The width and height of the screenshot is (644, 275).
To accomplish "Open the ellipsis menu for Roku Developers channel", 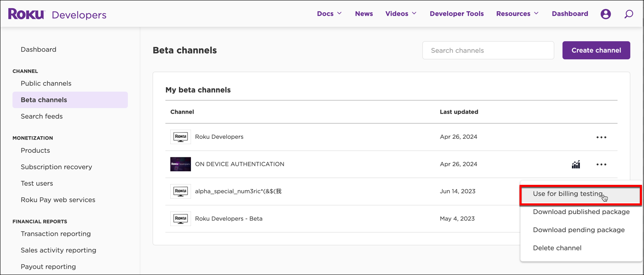I will [x=601, y=137].
